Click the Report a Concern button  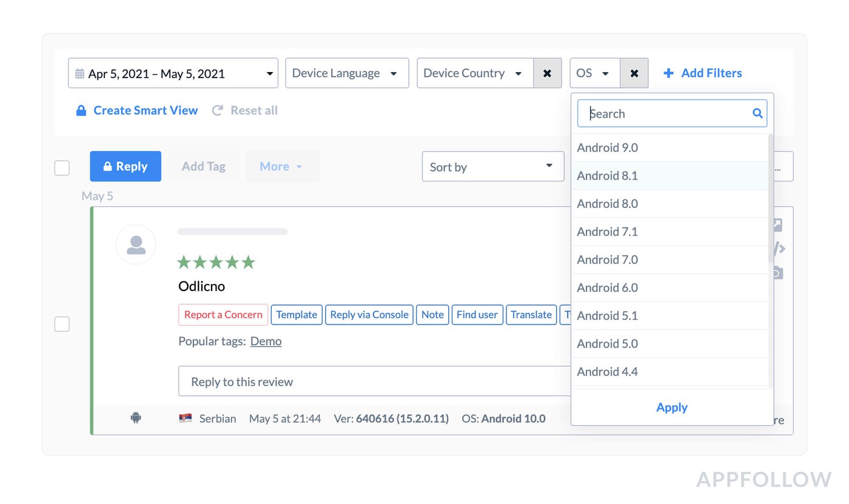coord(223,315)
